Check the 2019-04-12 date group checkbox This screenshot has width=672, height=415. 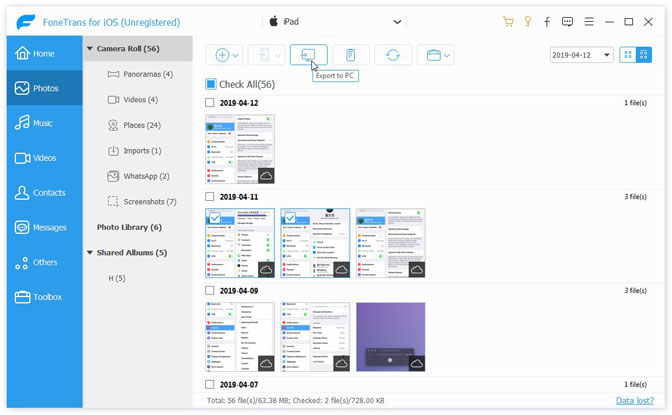pyautogui.click(x=210, y=103)
